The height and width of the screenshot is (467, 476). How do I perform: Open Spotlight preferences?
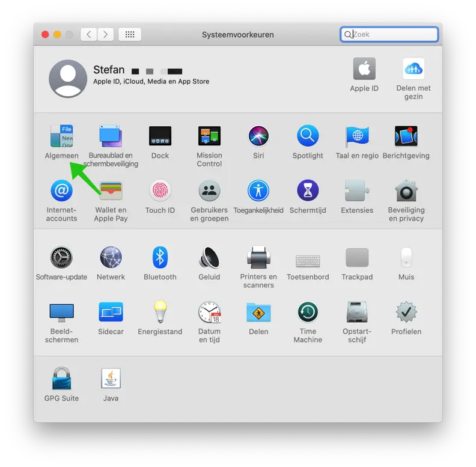click(308, 136)
